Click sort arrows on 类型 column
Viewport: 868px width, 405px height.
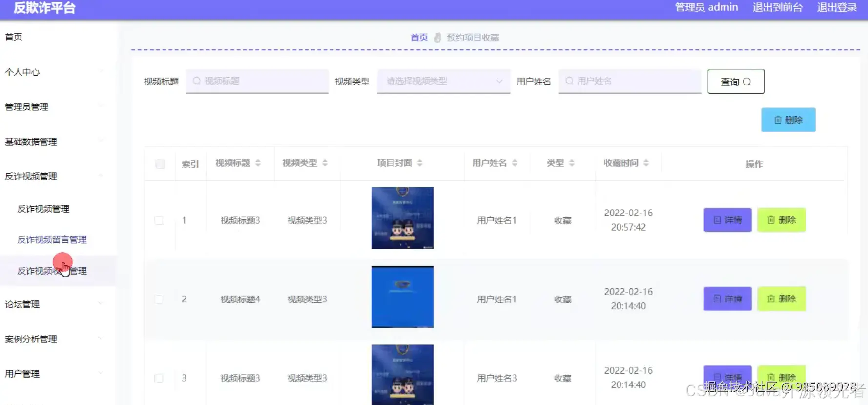[x=572, y=163]
